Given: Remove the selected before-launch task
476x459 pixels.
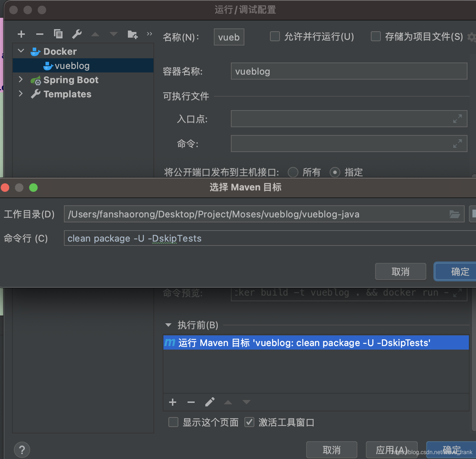Looking at the screenshot, I should (x=191, y=402).
